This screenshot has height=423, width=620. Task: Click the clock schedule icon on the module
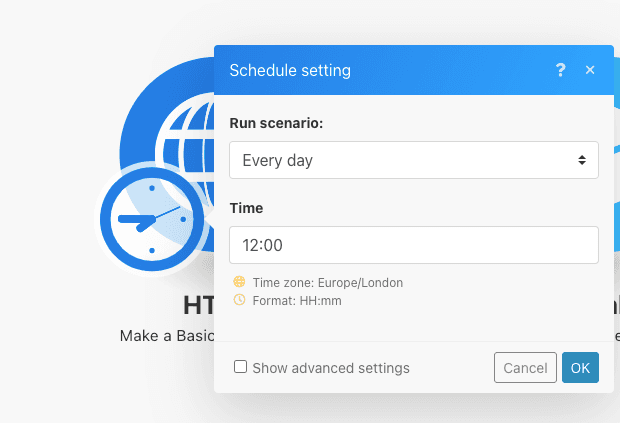pyautogui.click(x=152, y=218)
